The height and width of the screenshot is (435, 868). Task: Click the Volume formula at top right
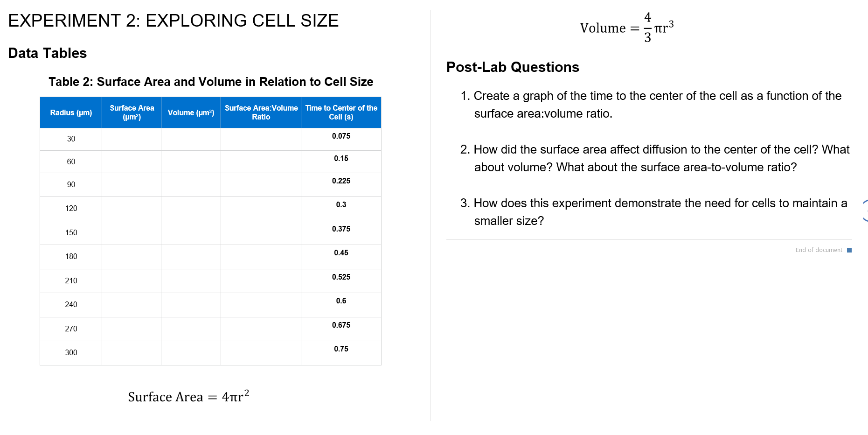tap(627, 28)
